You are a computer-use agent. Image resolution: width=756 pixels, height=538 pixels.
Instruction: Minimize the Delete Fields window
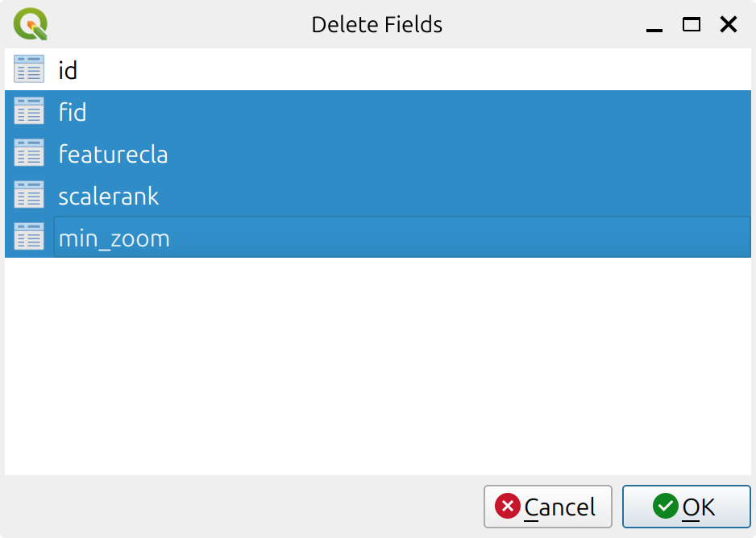[652, 25]
